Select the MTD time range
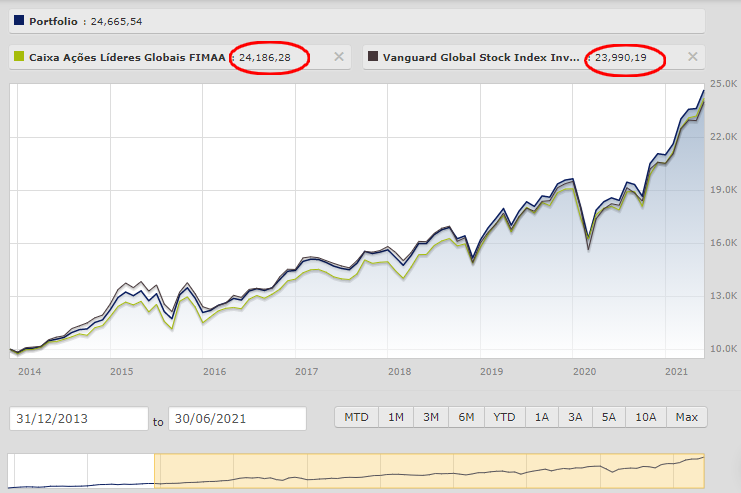Screen dimensions: 741x493 point(356,417)
